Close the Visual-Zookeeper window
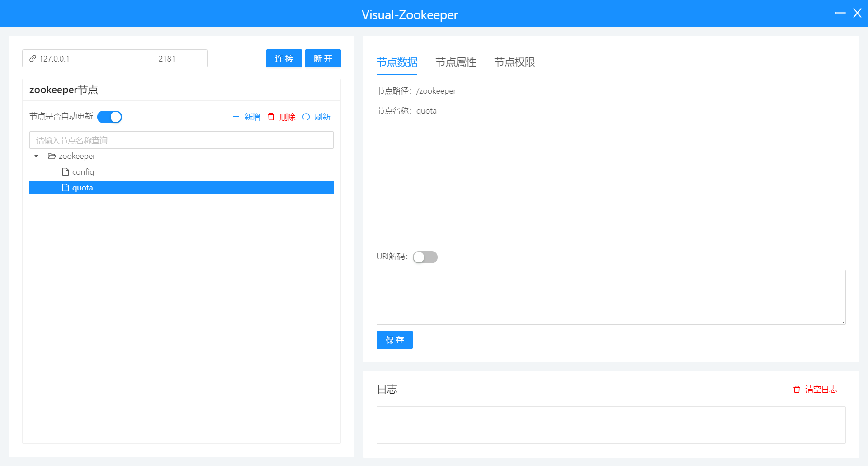Screen dimensions: 868x466 pyautogui.click(x=857, y=13)
